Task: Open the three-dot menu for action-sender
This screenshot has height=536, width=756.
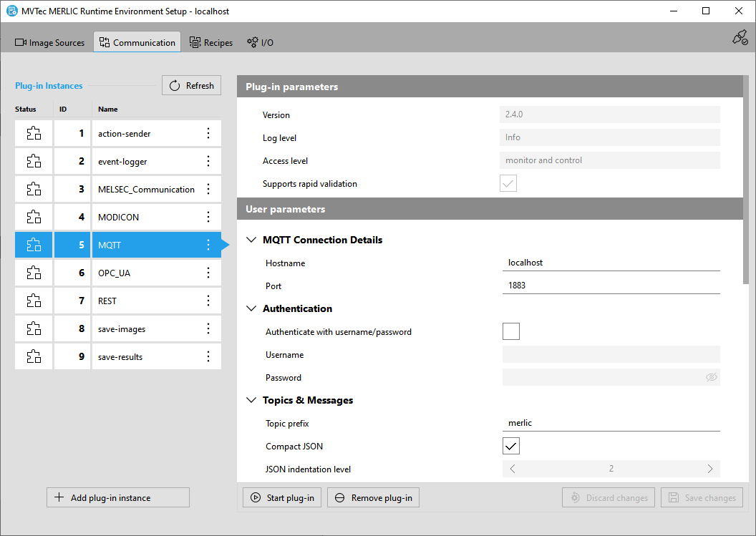Action: click(x=208, y=133)
